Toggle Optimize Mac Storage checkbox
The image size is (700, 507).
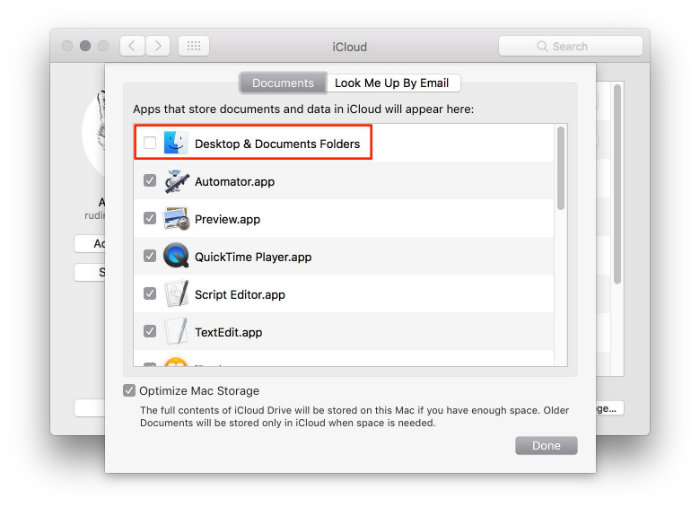point(129,391)
